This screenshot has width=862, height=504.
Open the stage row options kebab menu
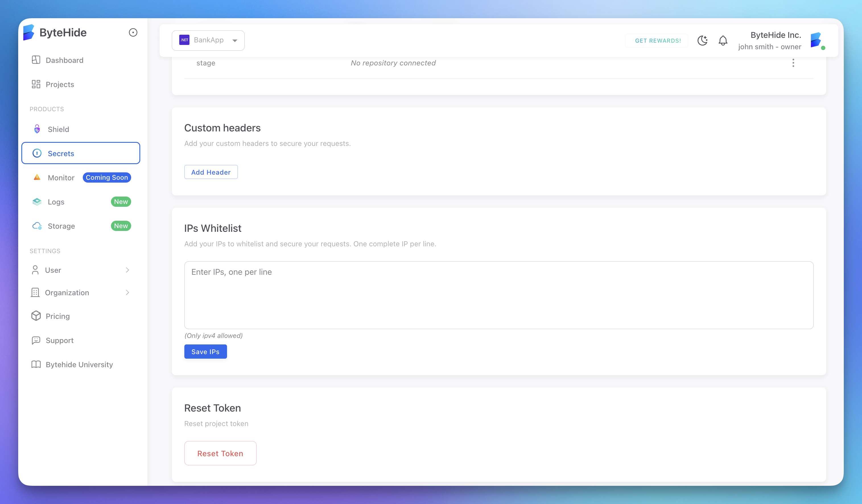794,63
